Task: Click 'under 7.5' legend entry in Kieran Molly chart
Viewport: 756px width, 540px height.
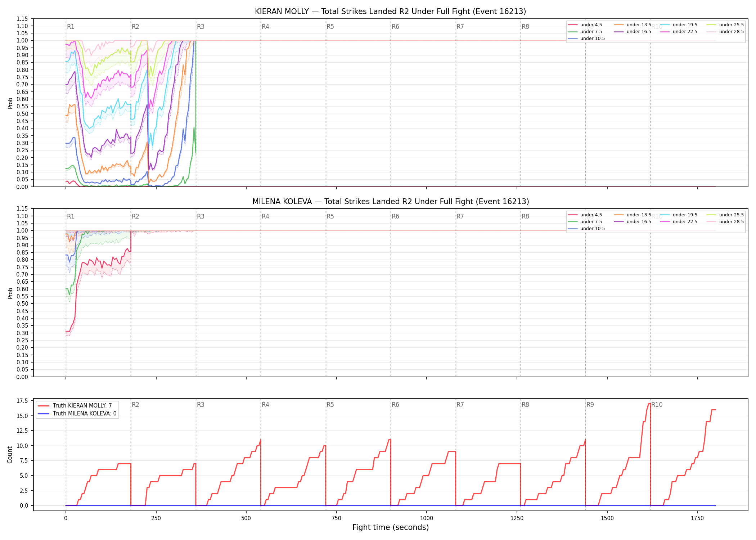Action: coord(585,32)
